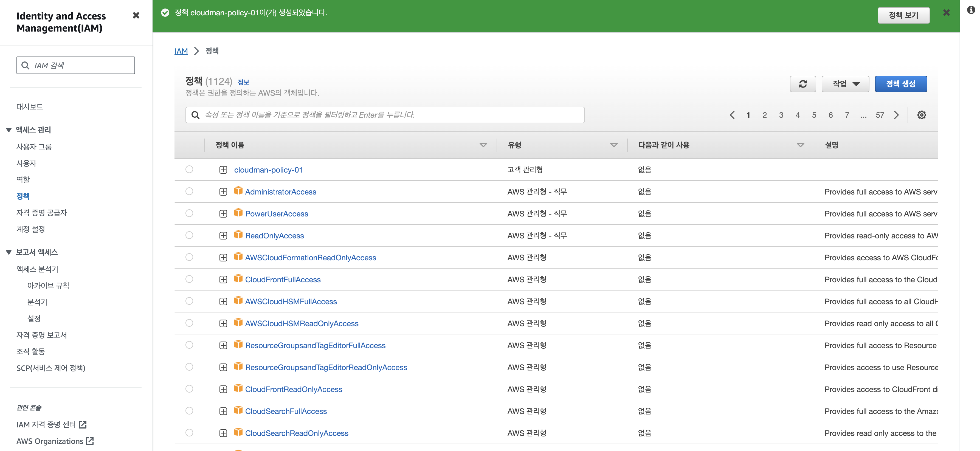Click the policy filter search field

pyautogui.click(x=384, y=115)
